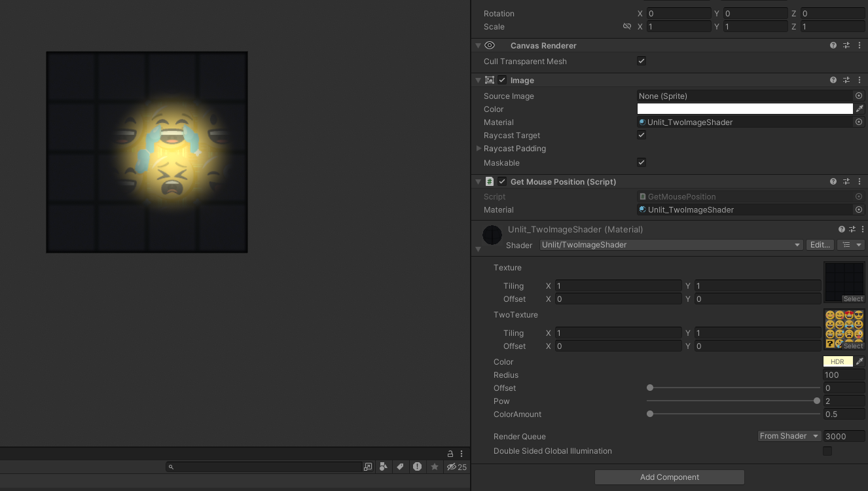Open Get Mouse Position more options menu
The width and height of the screenshot is (868, 491).
tap(859, 181)
